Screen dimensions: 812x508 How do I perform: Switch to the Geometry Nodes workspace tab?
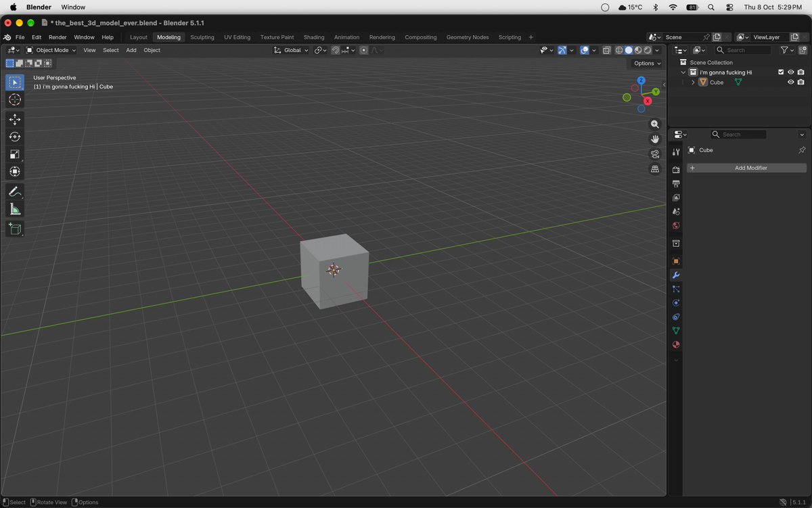(x=468, y=37)
